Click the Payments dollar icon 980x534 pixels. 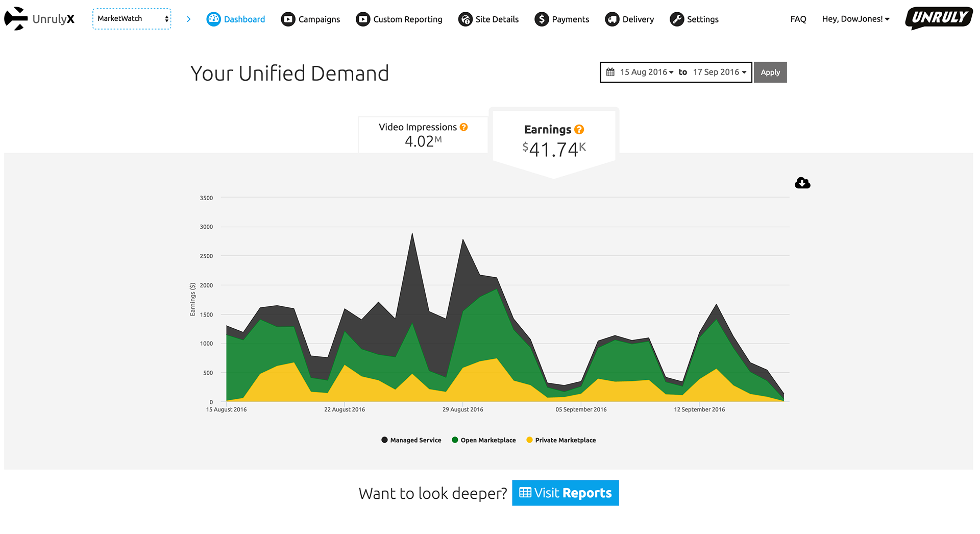[x=542, y=19]
